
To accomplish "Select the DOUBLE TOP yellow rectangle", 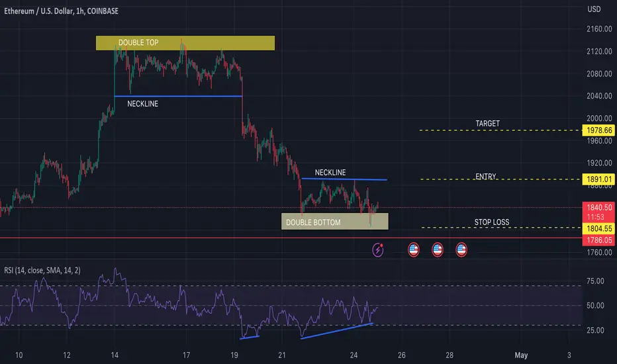I will click(185, 43).
